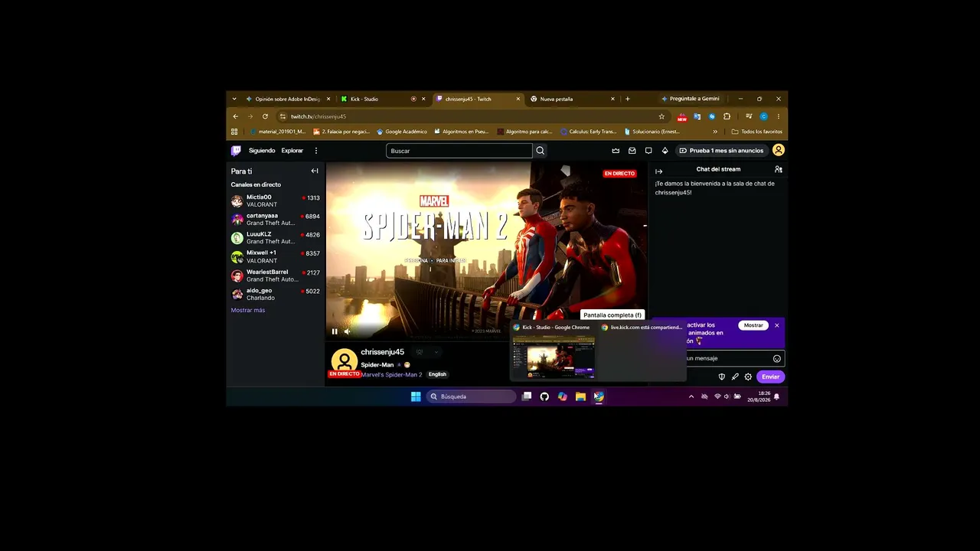Screen dimensions: 980x551
Task: Open cartanyaaa's live channel
Action: (276, 219)
